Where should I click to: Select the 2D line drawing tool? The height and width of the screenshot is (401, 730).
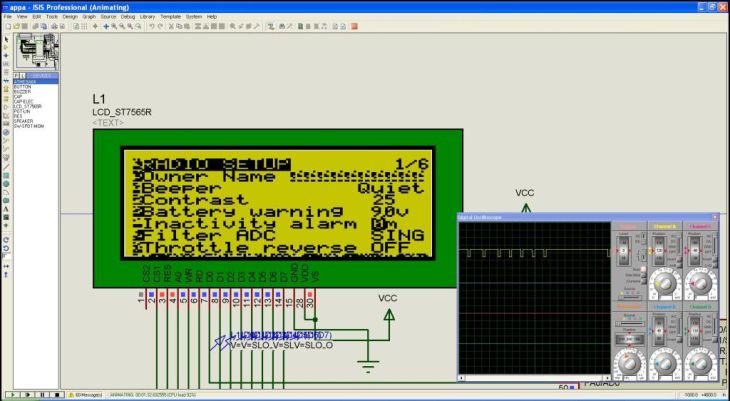tap(7, 166)
